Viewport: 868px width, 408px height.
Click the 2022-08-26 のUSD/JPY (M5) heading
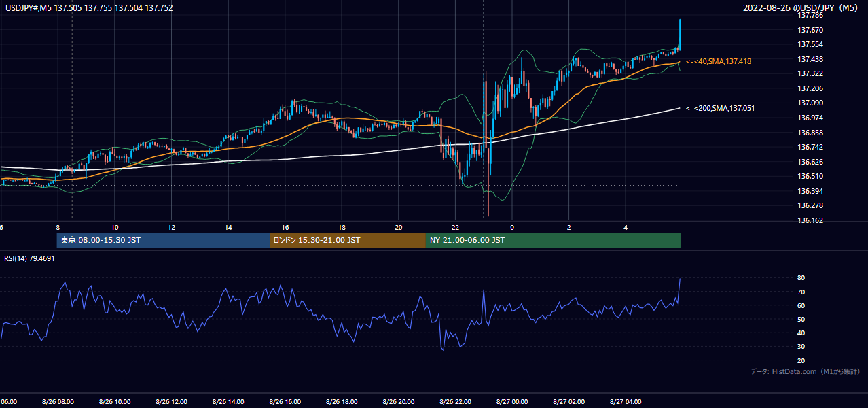point(802,8)
